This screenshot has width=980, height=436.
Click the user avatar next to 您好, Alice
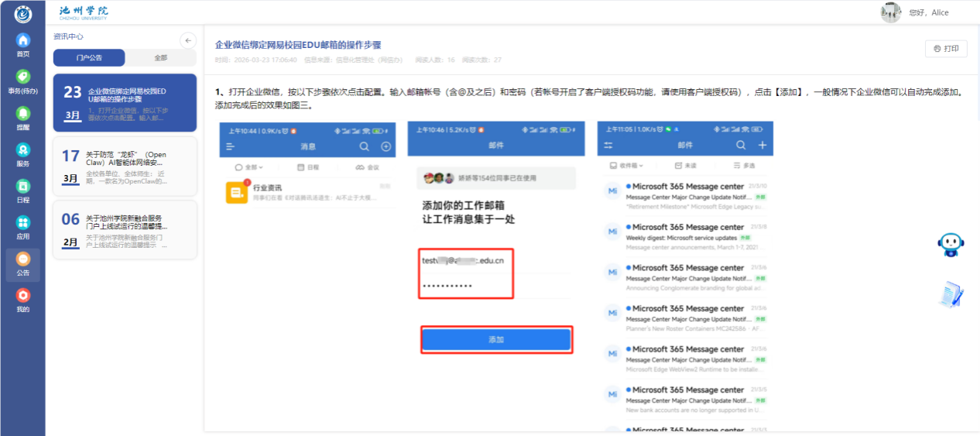tap(891, 12)
